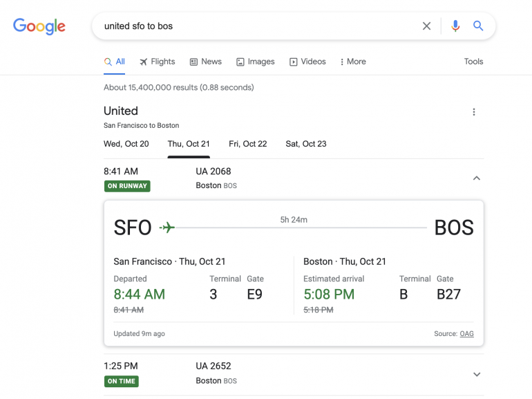Image resolution: width=532 pixels, height=399 pixels.
Task: Click the Google logo
Action: pos(39,26)
